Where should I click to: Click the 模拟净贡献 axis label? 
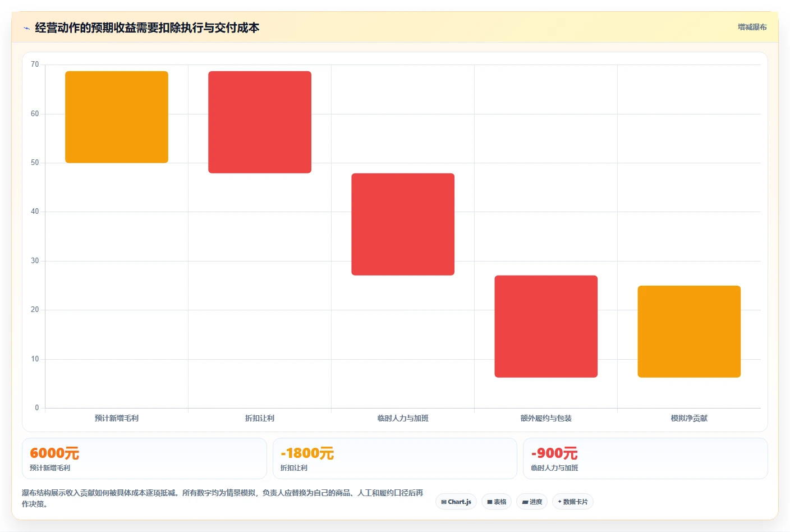(x=689, y=418)
